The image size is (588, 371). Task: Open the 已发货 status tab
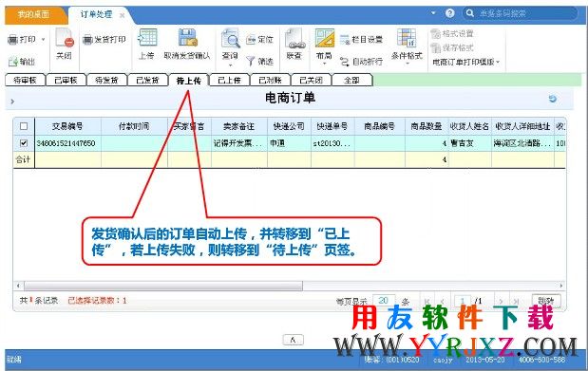(x=148, y=80)
